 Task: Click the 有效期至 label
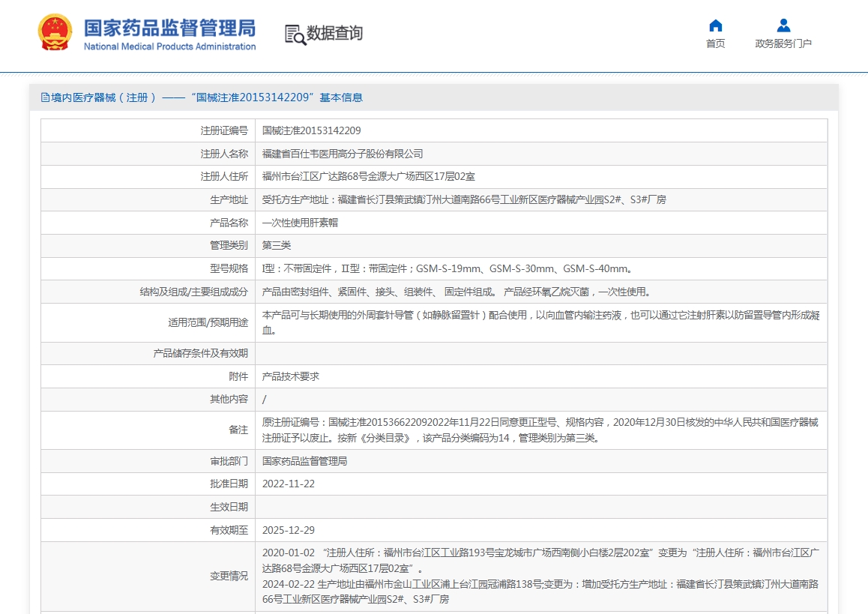[229, 530]
